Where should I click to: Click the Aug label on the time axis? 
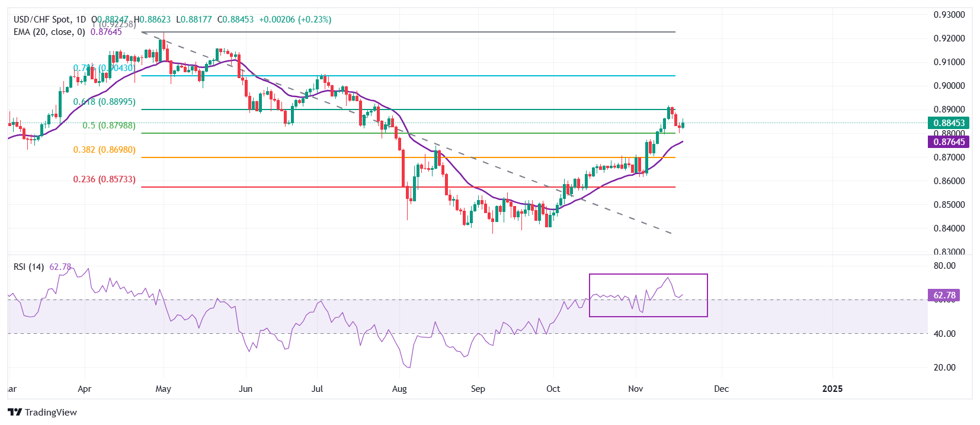[399, 389]
